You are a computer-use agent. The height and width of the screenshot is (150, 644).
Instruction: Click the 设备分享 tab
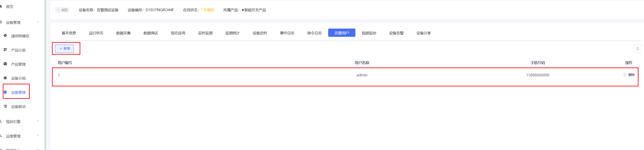[x=423, y=33]
